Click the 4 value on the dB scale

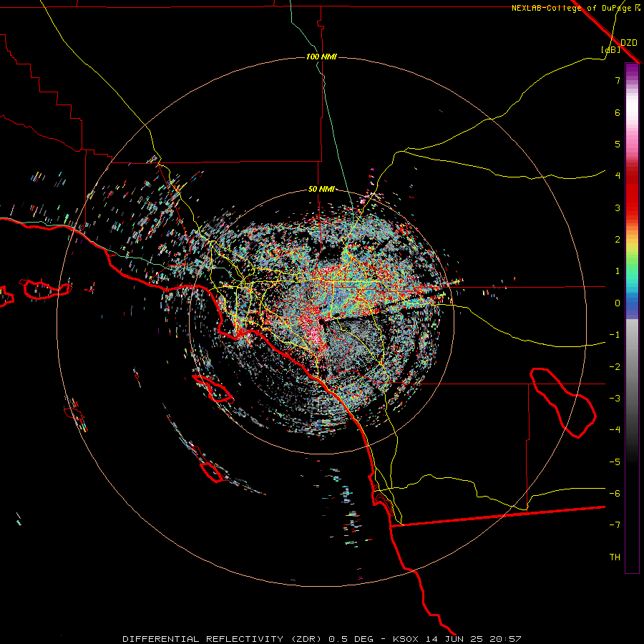click(x=618, y=176)
